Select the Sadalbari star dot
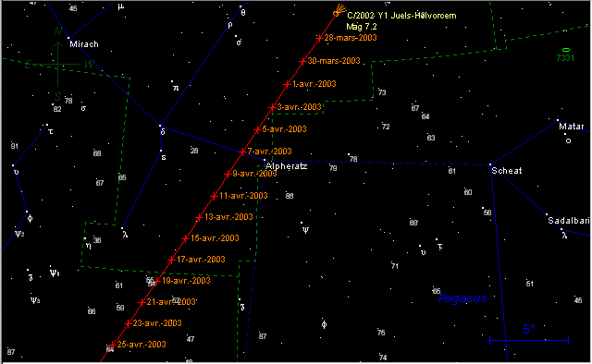This screenshot has height=364, width=592. [547, 214]
